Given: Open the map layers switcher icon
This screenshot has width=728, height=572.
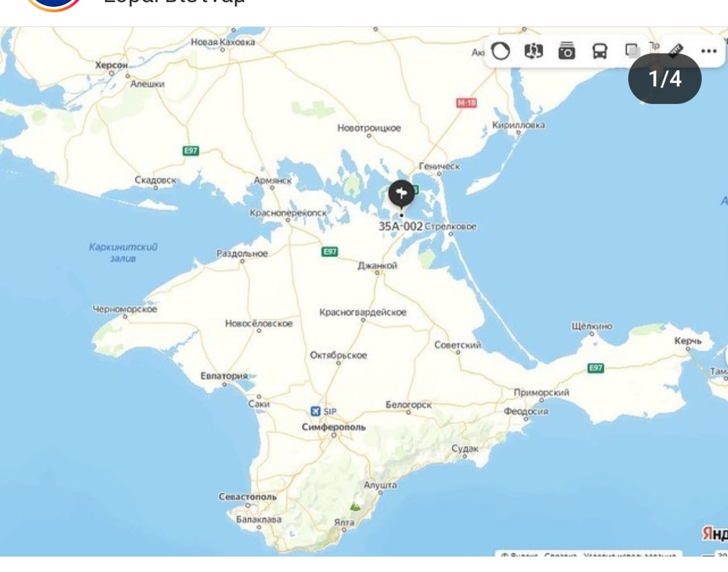Looking at the screenshot, I should click(632, 51).
